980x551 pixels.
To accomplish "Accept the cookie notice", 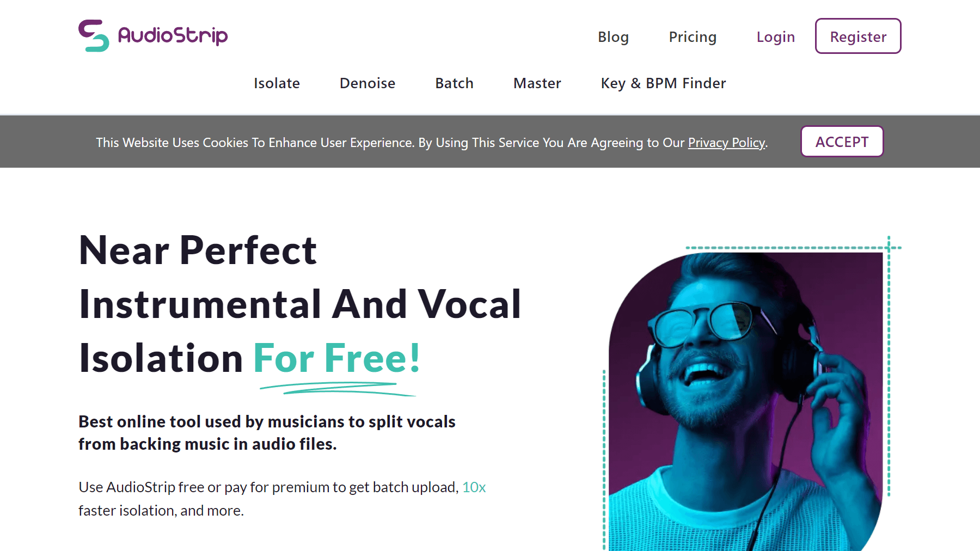I will click(842, 142).
